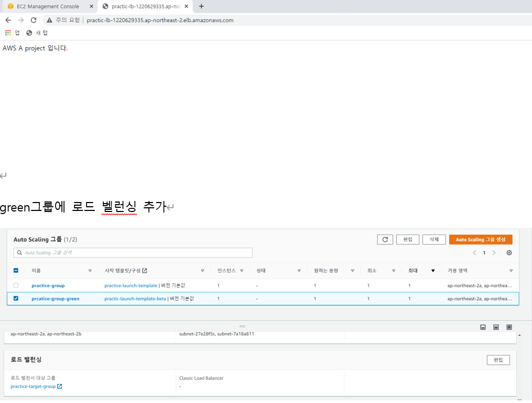
Task: Open external link icon beside 시작 템플릿/구성
Action: [145, 271]
